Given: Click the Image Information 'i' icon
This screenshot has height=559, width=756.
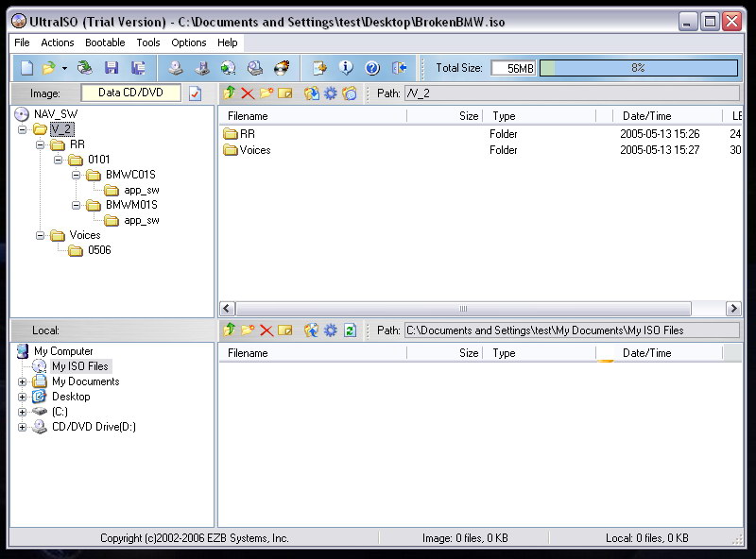Looking at the screenshot, I should click(x=346, y=68).
